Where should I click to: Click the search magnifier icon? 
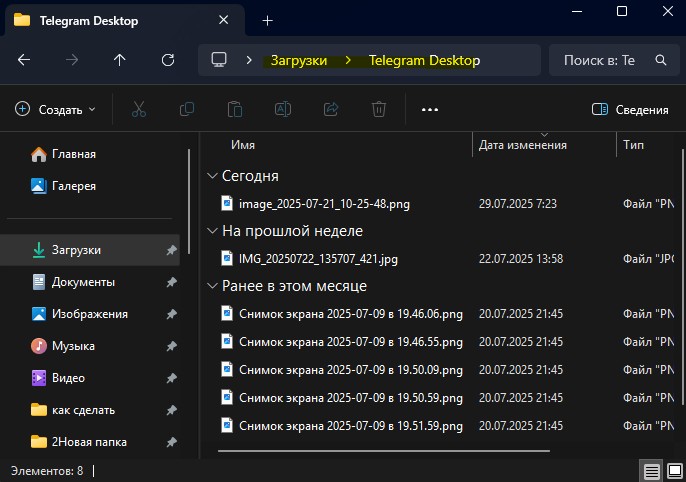661,60
